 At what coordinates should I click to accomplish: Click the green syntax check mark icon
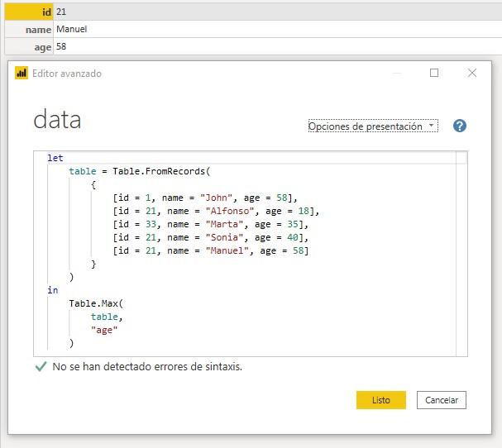pos(41,366)
